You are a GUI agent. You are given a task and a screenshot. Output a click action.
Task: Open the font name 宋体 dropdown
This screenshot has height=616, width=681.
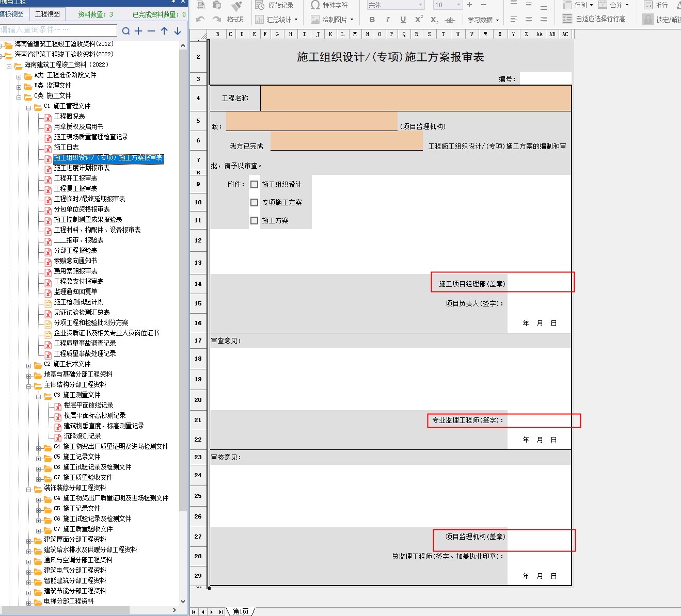(421, 5)
